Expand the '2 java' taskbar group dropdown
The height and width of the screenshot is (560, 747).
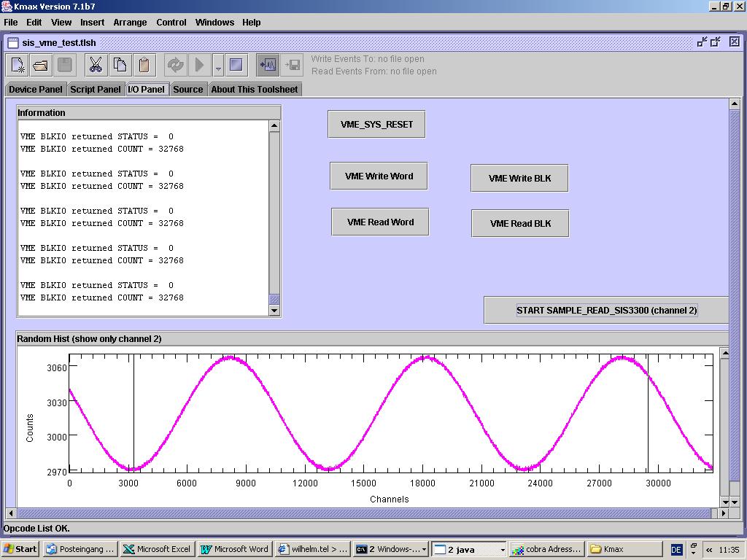point(502,550)
